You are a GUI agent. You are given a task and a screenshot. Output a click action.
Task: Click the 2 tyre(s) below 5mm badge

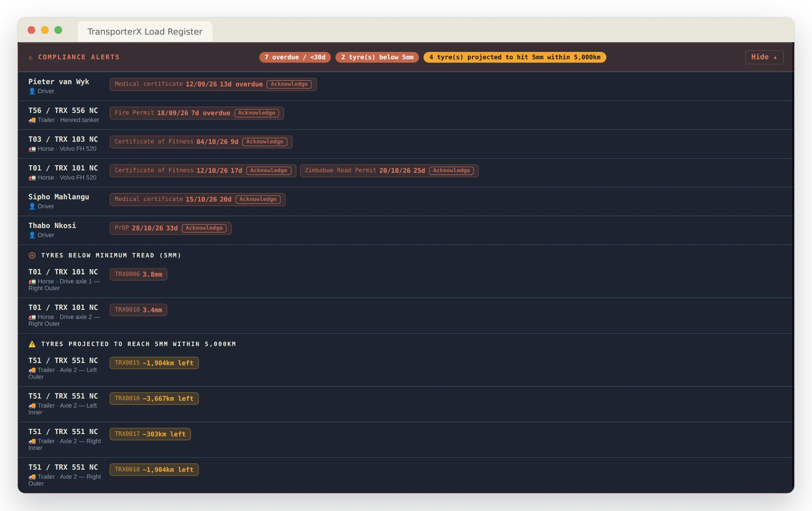coord(377,57)
